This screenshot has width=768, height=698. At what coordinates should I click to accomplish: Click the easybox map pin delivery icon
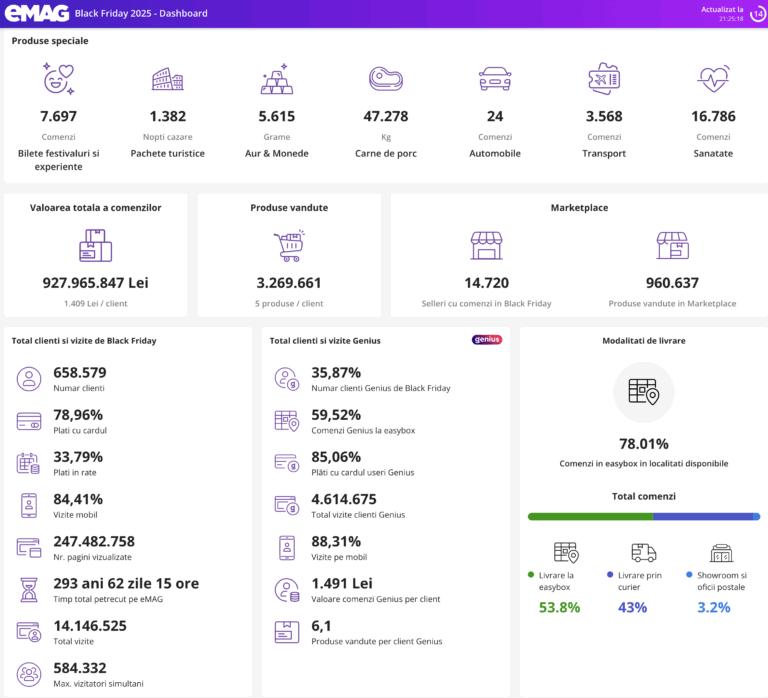566,552
